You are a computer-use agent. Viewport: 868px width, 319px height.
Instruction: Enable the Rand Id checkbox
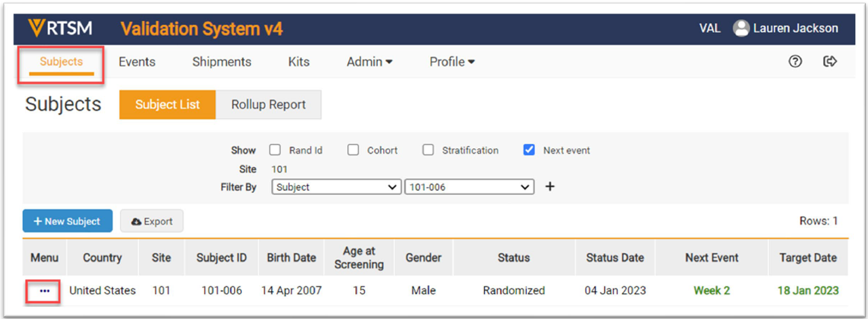(x=275, y=150)
